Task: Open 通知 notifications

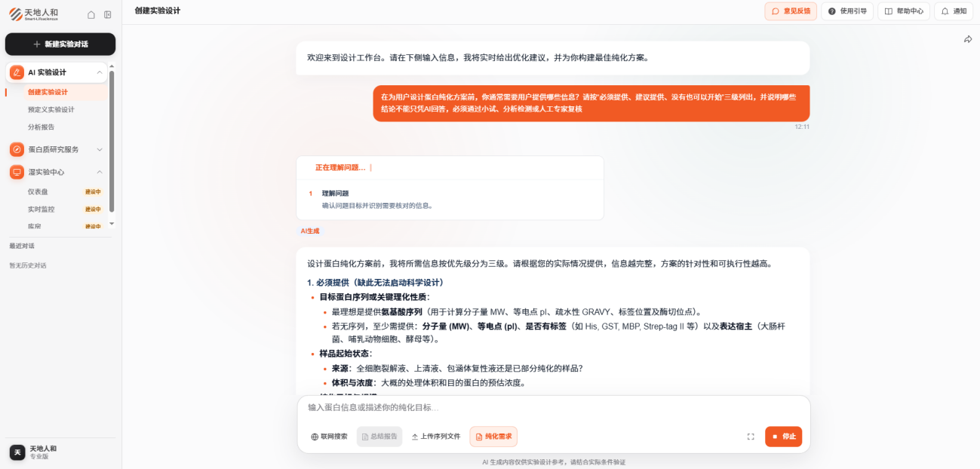Action: (x=954, y=11)
